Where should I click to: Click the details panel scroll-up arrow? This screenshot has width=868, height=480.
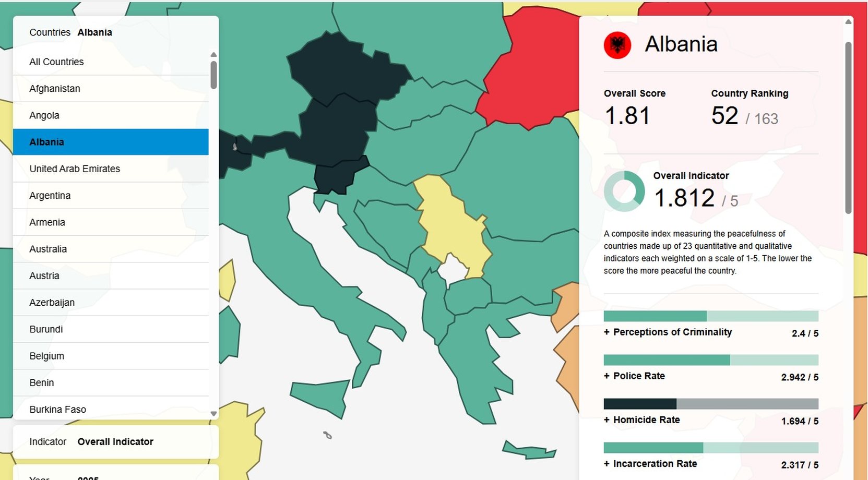[848, 22]
